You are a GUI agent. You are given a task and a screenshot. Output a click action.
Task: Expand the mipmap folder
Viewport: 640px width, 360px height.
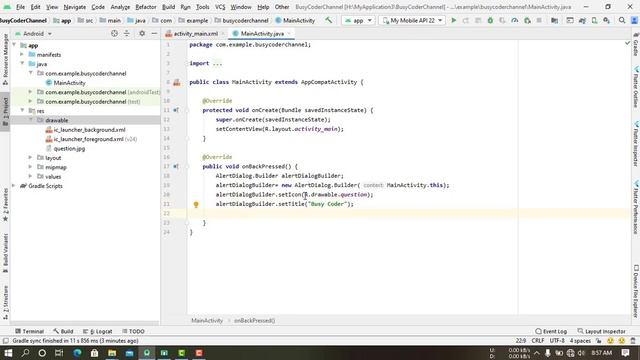click(31, 167)
